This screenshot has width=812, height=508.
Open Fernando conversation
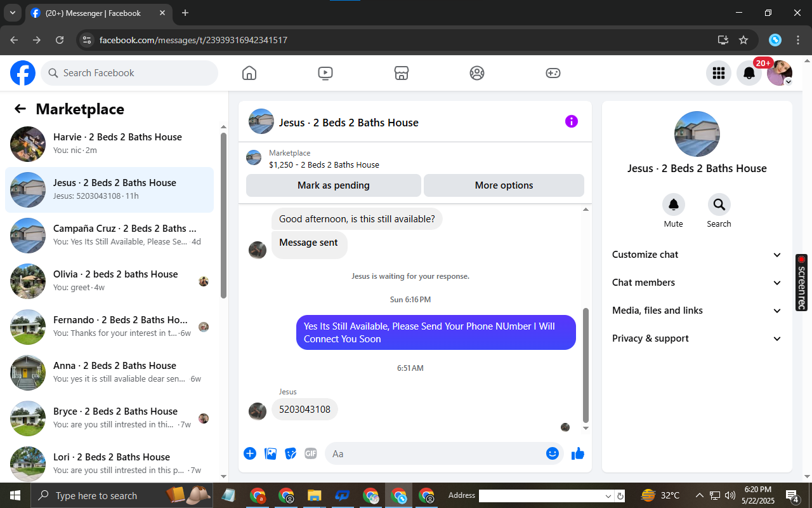click(x=110, y=327)
